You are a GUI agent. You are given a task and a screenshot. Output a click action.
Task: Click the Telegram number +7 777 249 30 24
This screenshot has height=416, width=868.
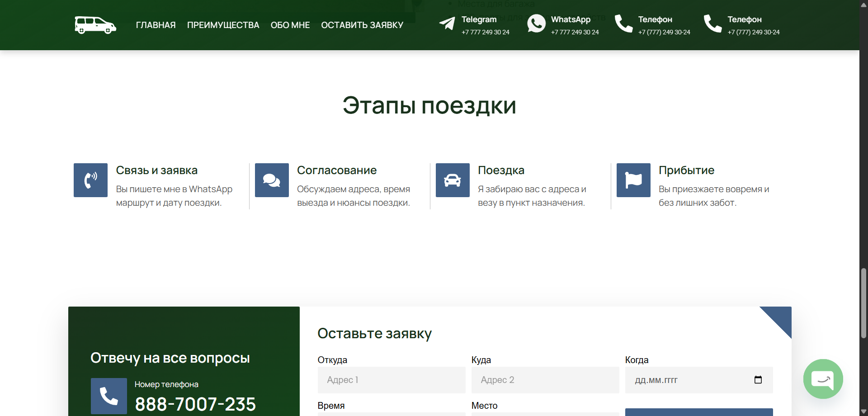(485, 33)
